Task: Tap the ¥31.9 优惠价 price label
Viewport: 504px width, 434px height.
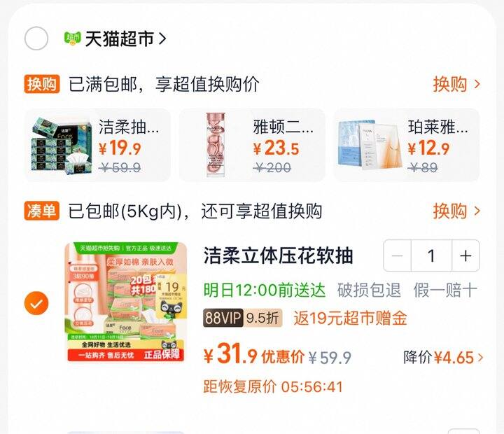Action: coord(254,354)
